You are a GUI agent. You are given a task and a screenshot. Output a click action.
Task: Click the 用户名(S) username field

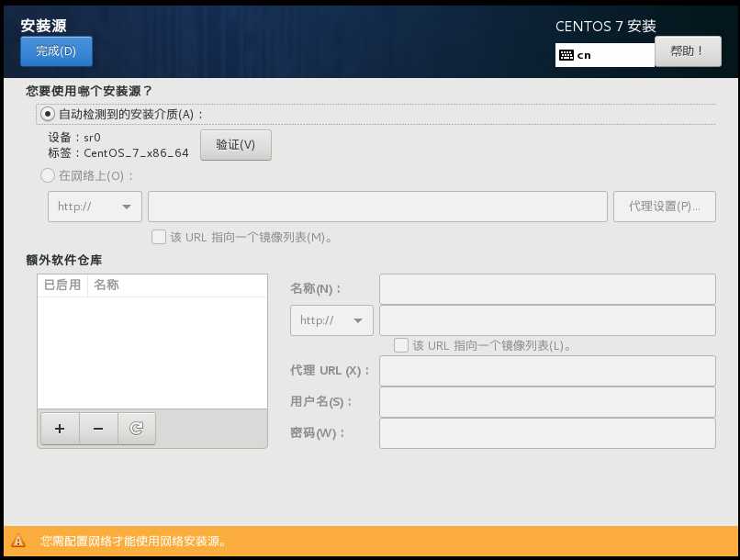pos(547,402)
